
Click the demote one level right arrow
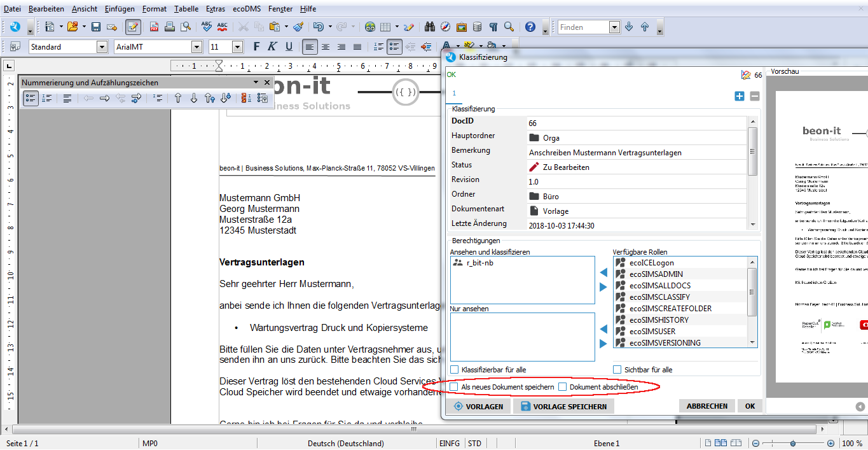click(x=105, y=98)
